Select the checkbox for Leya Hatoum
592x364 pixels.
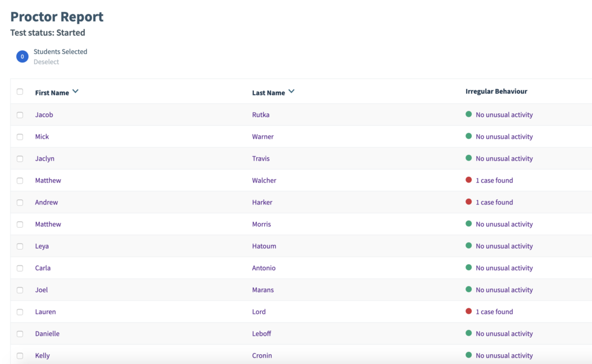pos(20,246)
